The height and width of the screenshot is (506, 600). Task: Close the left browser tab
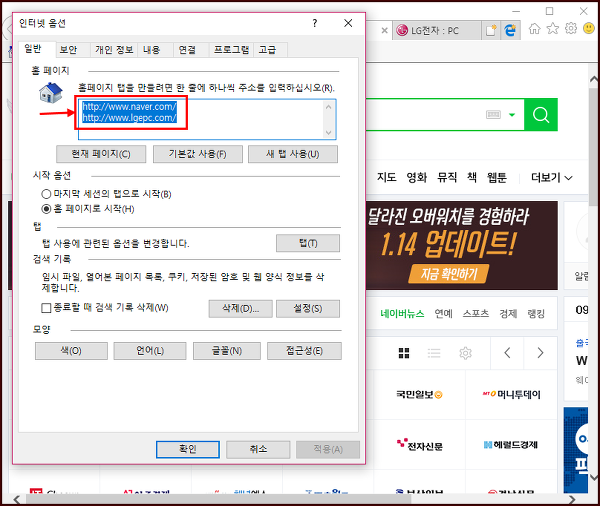pos(385,31)
